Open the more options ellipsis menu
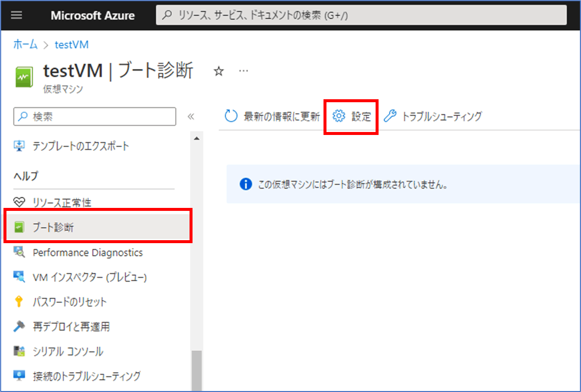This screenshot has height=392, width=581. click(x=244, y=70)
